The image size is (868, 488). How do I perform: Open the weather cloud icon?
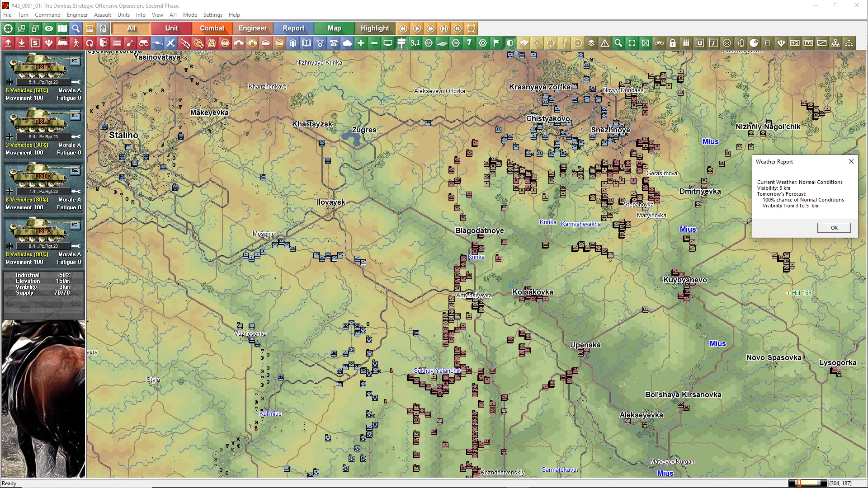click(x=347, y=43)
